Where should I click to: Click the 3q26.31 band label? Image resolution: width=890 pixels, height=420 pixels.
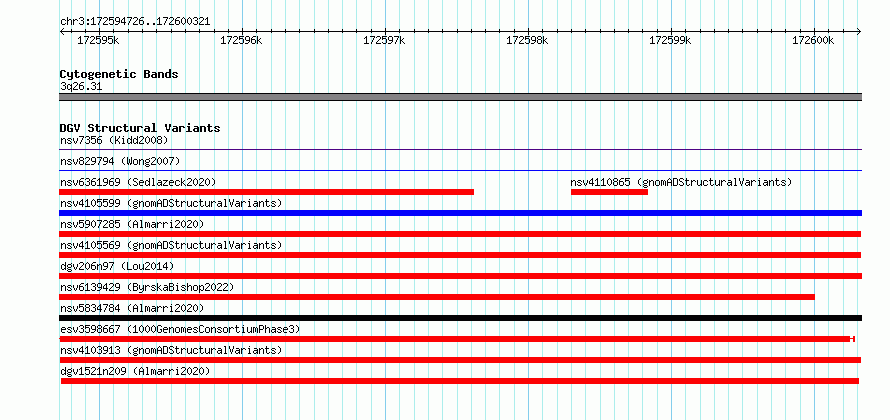[81, 87]
